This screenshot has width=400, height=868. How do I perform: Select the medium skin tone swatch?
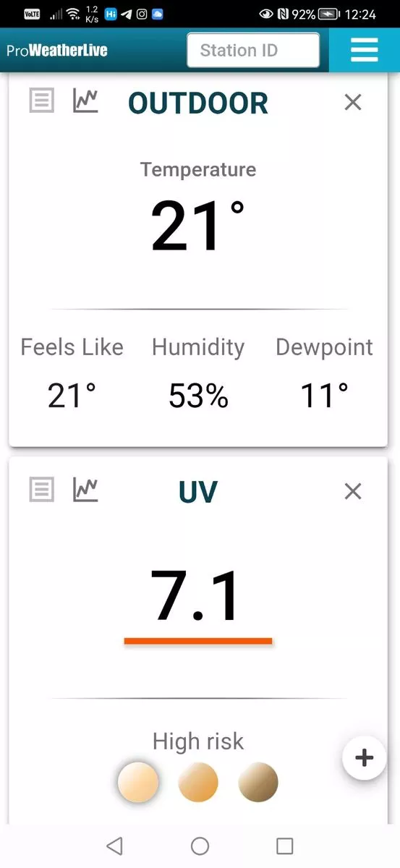click(x=198, y=782)
